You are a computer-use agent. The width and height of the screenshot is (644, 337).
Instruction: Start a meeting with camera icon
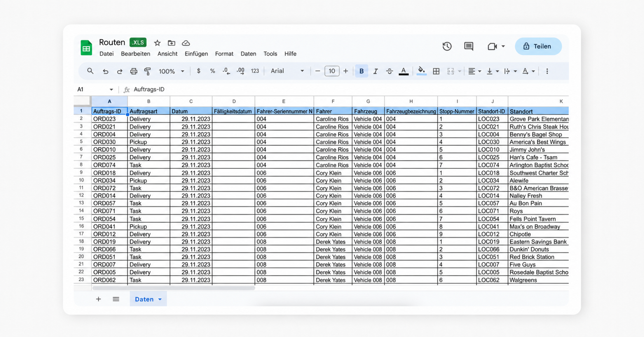(492, 46)
